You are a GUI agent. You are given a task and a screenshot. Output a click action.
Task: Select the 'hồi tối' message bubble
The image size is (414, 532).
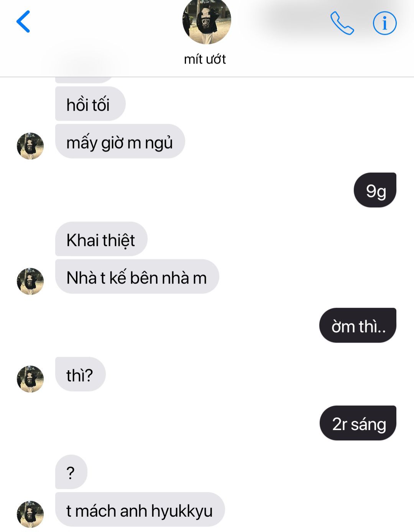90,104
